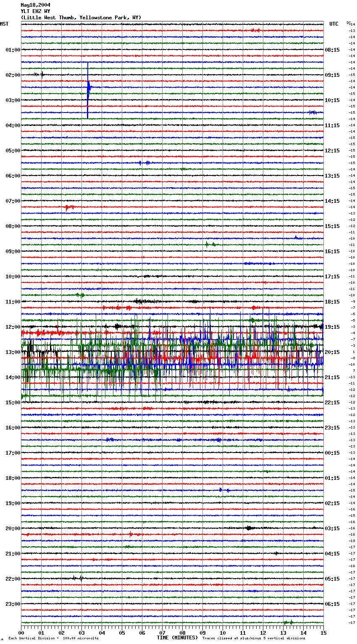Click 'Each Vertical Division = 100.00 microvolts' footnote
Image resolution: width=357 pixels, height=644 pixels.
(54, 639)
